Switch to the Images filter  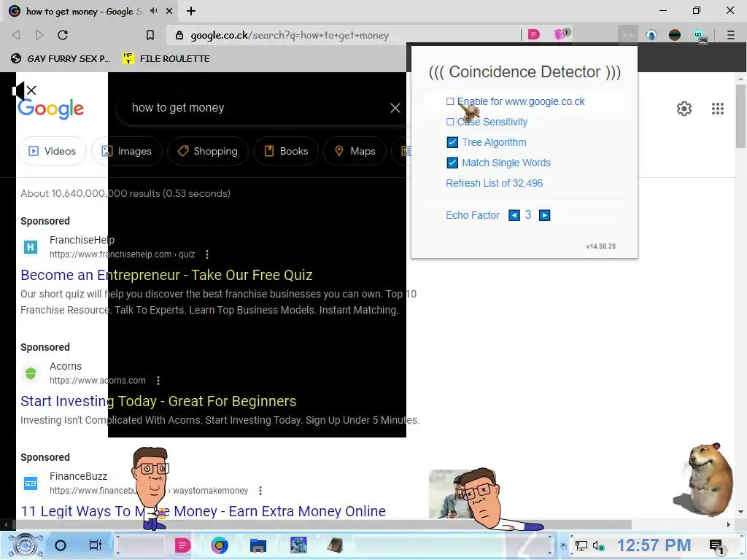click(127, 151)
